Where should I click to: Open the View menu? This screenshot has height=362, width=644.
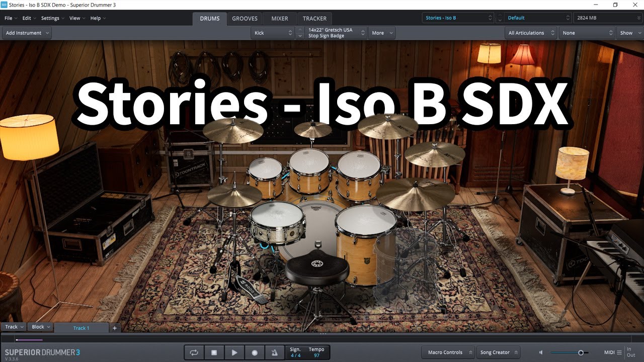point(77,18)
